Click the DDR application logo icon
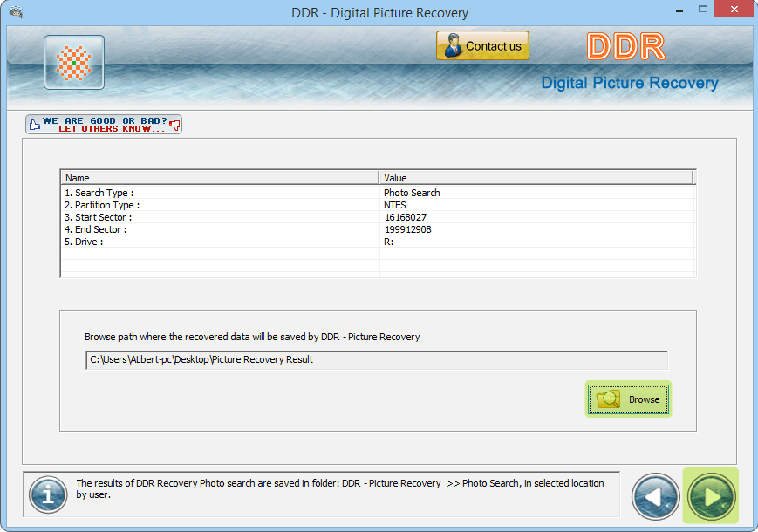This screenshot has width=758, height=532. (x=74, y=62)
